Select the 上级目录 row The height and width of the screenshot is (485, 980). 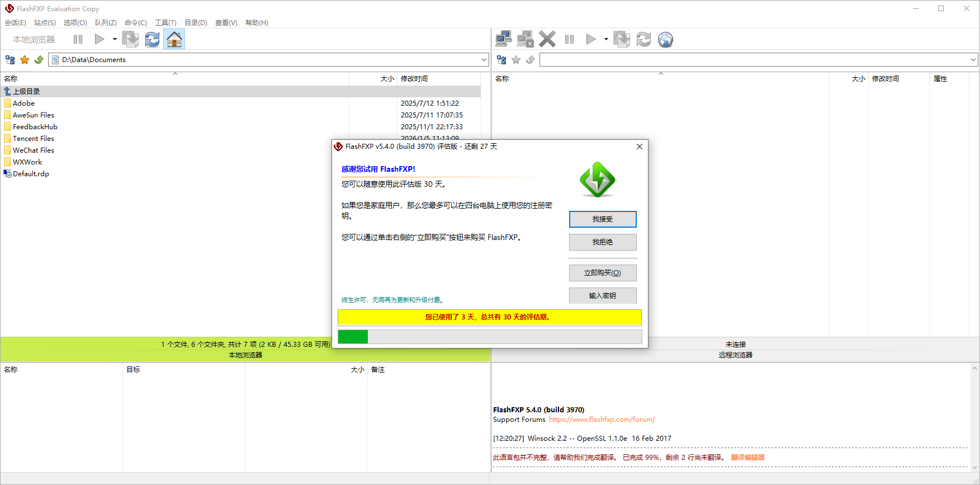(x=240, y=91)
